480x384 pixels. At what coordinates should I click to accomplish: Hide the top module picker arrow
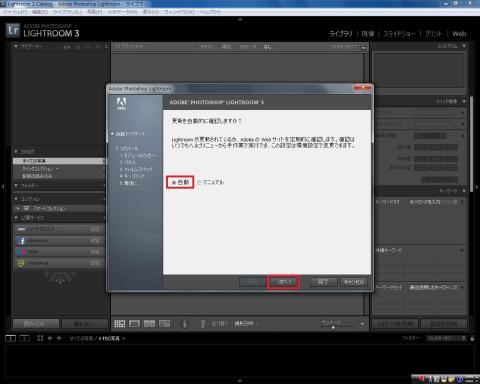pos(240,20)
